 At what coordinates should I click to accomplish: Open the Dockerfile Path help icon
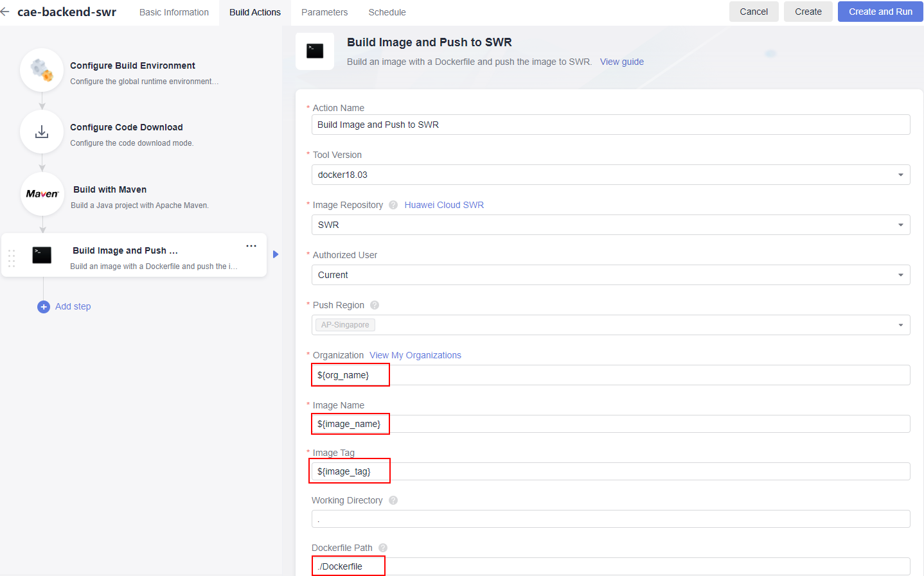[383, 548]
